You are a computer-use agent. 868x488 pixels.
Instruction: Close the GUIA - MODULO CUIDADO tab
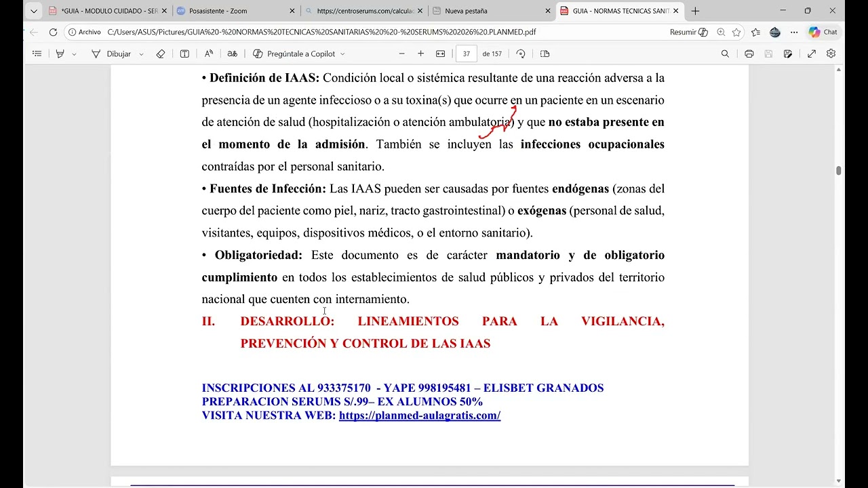pyautogui.click(x=164, y=11)
